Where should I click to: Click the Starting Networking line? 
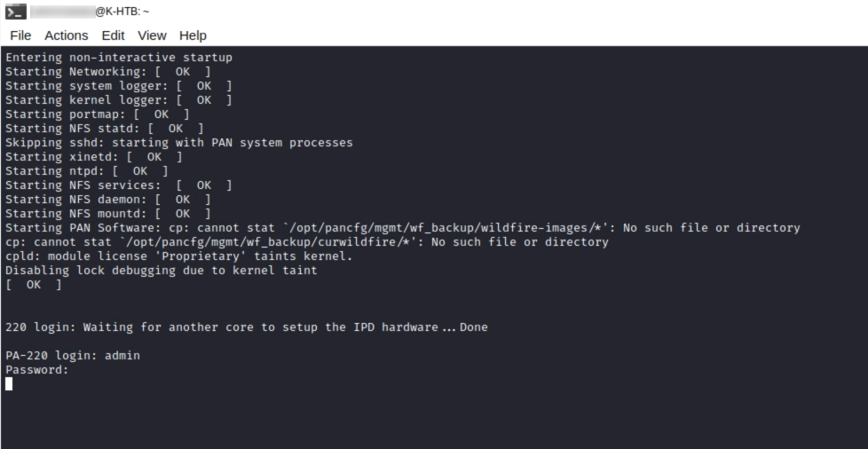pyautogui.click(x=108, y=72)
